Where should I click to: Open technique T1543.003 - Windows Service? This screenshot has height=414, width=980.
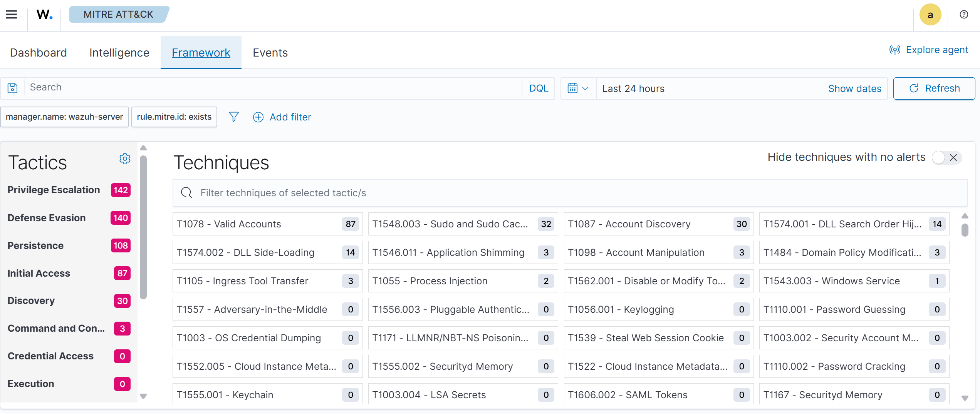pos(854,281)
